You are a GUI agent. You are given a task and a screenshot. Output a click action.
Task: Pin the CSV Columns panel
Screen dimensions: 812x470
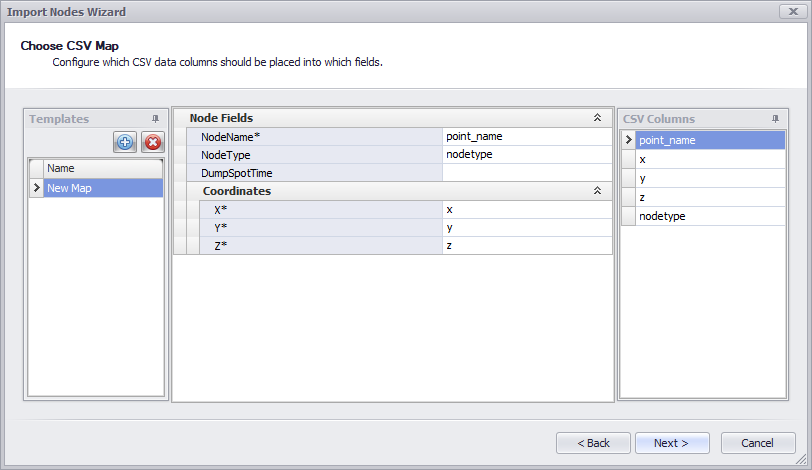point(775,118)
